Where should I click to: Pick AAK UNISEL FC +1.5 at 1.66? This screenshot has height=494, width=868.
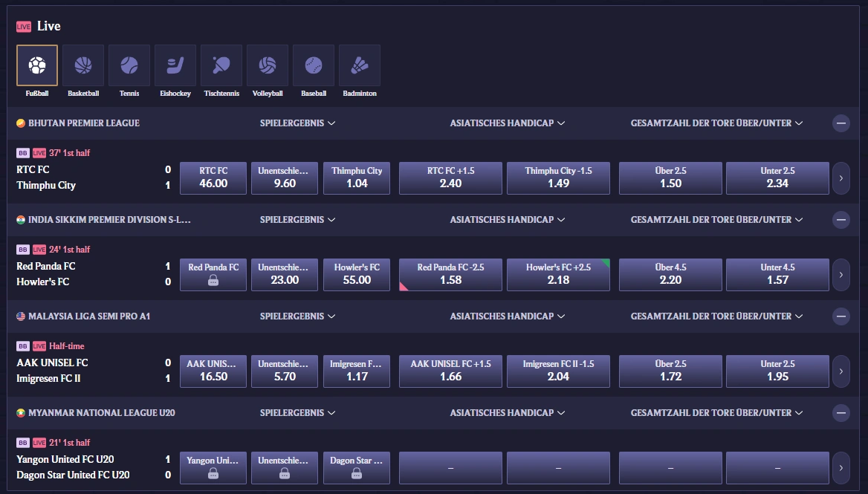(x=450, y=371)
